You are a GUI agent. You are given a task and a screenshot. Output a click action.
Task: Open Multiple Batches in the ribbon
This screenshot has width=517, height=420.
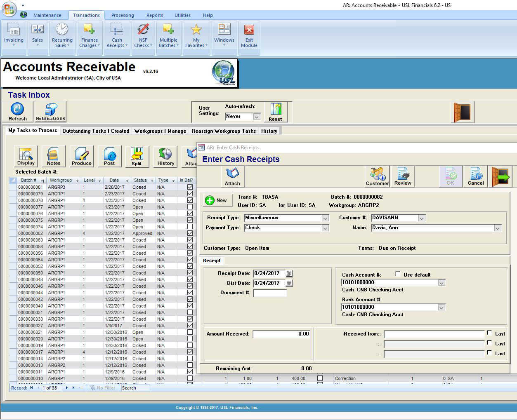[x=168, y=38]
